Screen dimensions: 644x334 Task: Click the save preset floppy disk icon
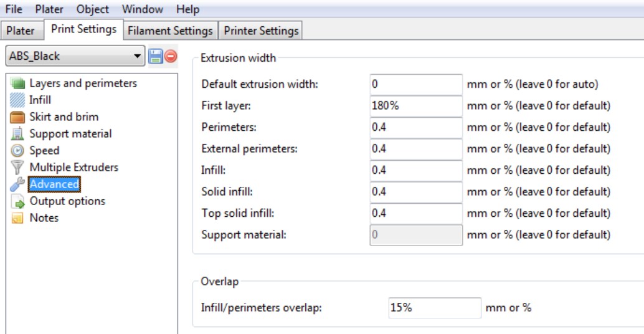pos(156,56)
